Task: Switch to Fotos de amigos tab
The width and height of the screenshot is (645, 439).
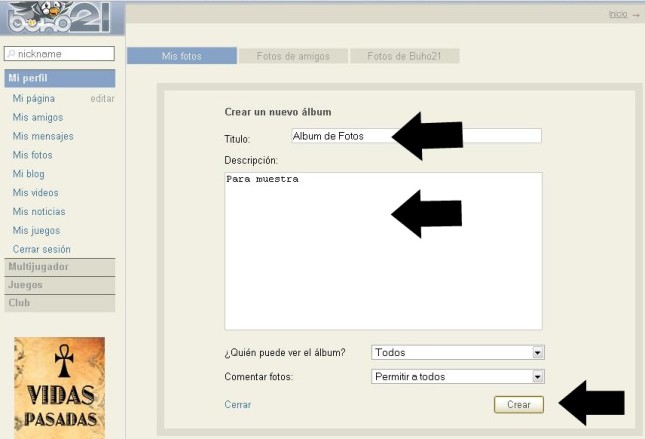Action: (x=292, y=56)
